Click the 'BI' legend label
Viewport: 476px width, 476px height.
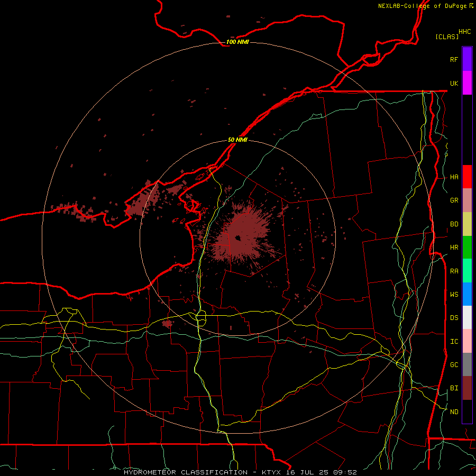(x=454, y=388)
